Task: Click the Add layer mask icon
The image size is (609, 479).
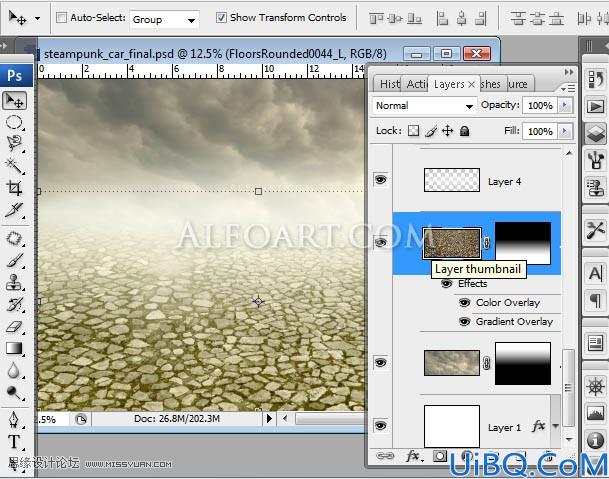Action: 440,456
